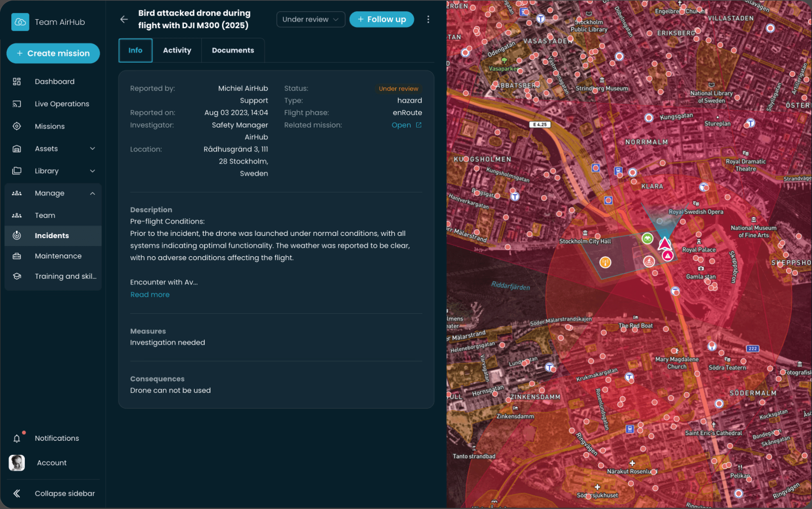Click the AirHub cloud logo icon

click(20, 22)
